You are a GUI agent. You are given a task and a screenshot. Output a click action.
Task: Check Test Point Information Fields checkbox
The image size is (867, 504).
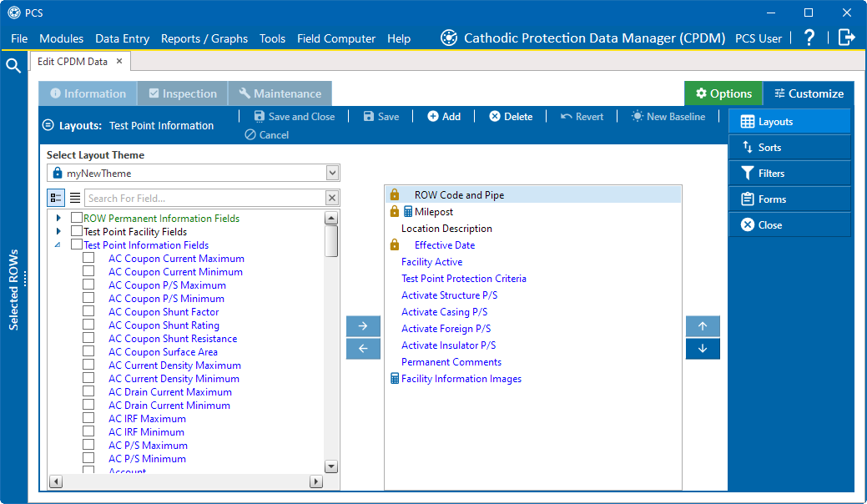tap(76, 244)
